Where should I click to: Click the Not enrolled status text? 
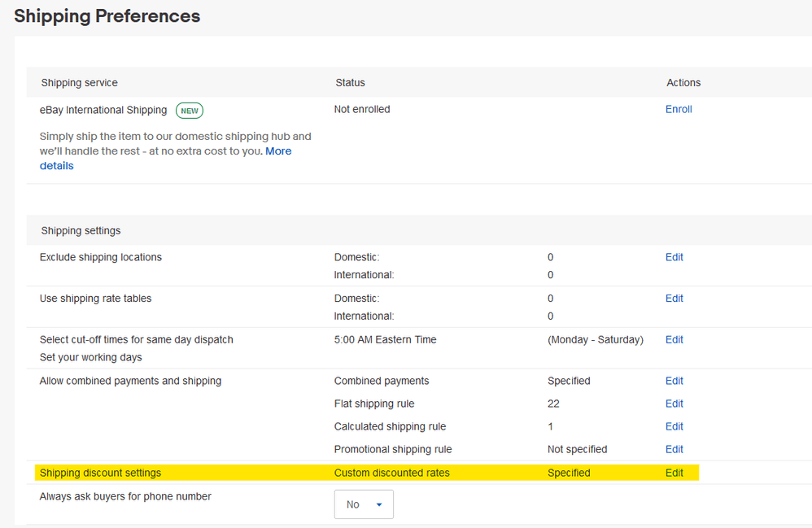tap(362, 109)
